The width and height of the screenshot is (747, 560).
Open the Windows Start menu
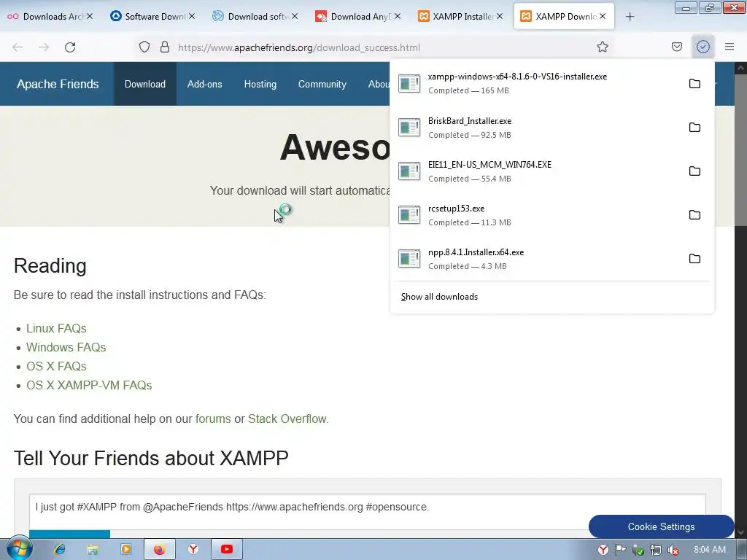[x=18, y=548]
